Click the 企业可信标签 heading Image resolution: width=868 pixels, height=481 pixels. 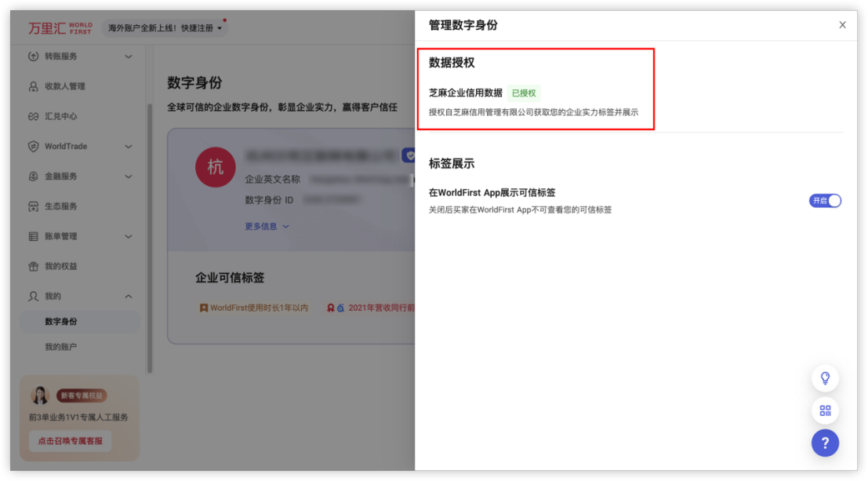point(230,278)
